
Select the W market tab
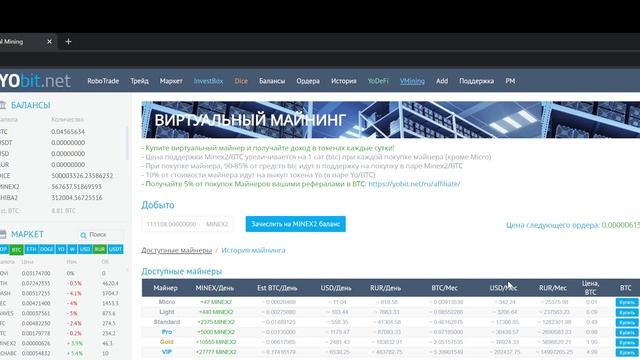click(x=72, y=249)
